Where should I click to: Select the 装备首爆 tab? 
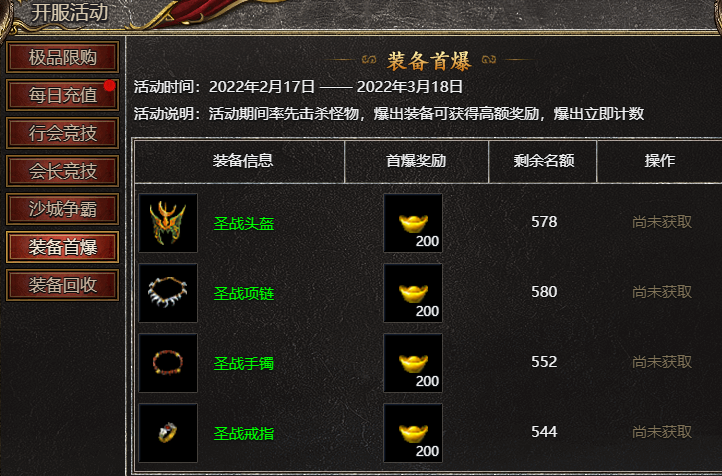point(63,247)
